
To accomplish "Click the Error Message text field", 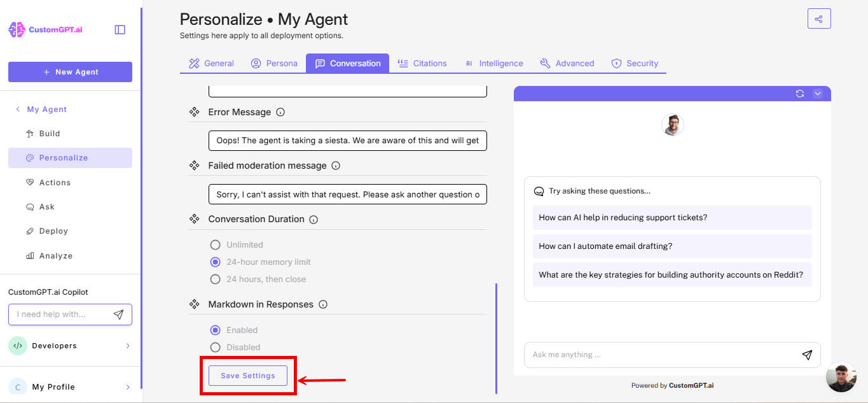I will pyautogui.click(x=348, y=141).
